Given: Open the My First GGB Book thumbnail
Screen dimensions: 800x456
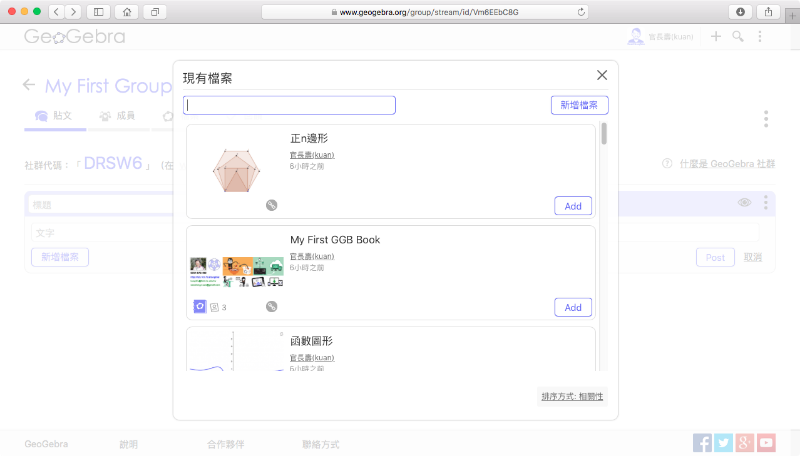Looking at the screenshot, I should pos(237,272).
